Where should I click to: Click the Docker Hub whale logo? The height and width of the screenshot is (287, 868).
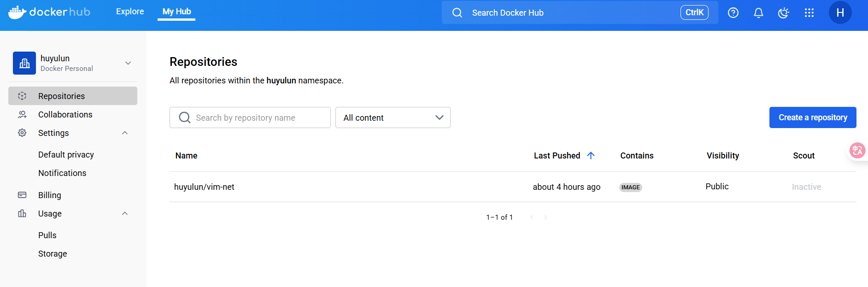[x=18, y=12]
